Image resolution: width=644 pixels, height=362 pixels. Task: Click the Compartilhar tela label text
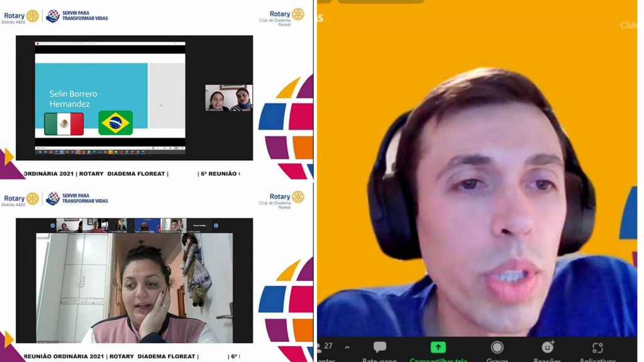pyautogui.click(x=438, y=359)
